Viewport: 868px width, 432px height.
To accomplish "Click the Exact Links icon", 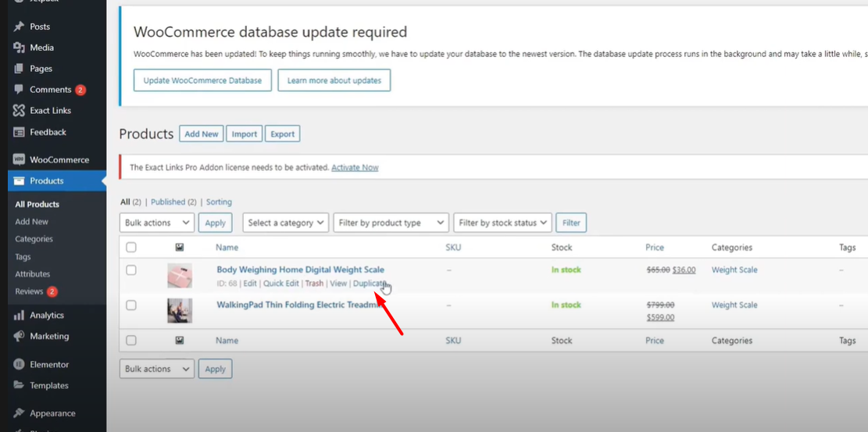I will coord(19,110).
